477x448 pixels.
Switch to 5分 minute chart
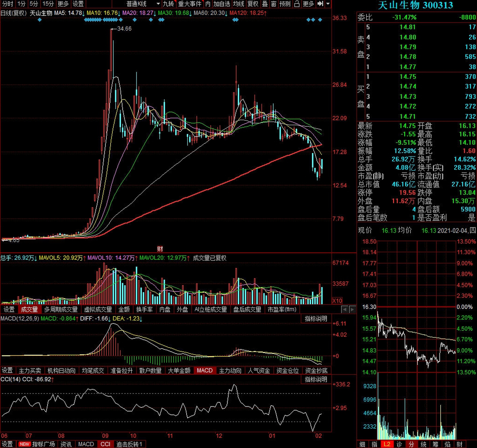pos(34,4)
